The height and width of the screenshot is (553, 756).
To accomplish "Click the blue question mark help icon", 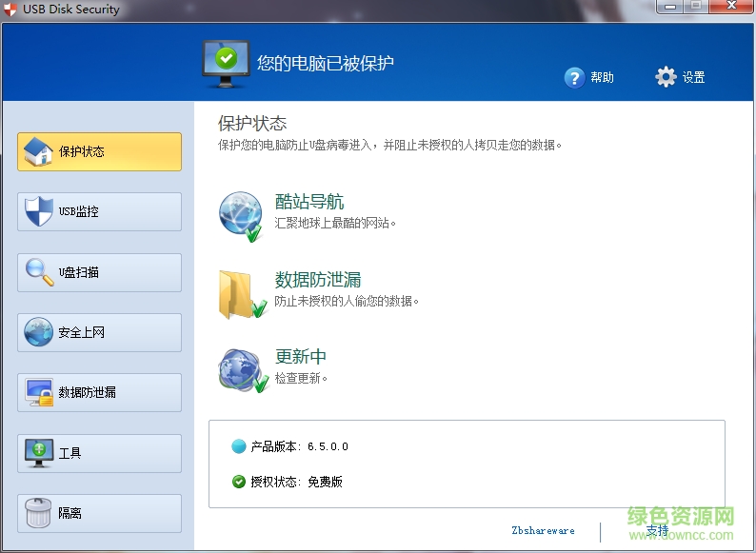I will (575, 78).
